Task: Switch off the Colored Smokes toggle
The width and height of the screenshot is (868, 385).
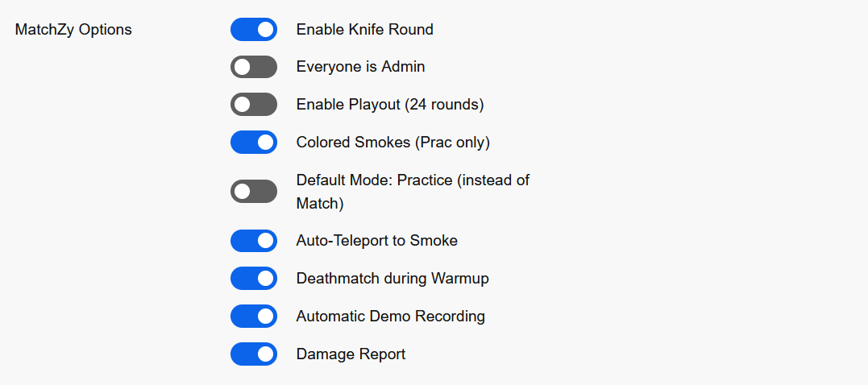Action: [253, 143]
